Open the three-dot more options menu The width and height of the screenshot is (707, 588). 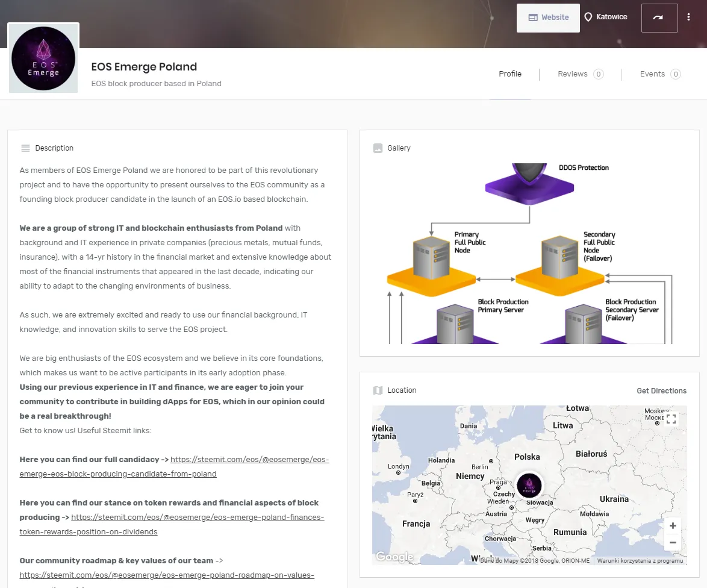(x=688, y=17)
